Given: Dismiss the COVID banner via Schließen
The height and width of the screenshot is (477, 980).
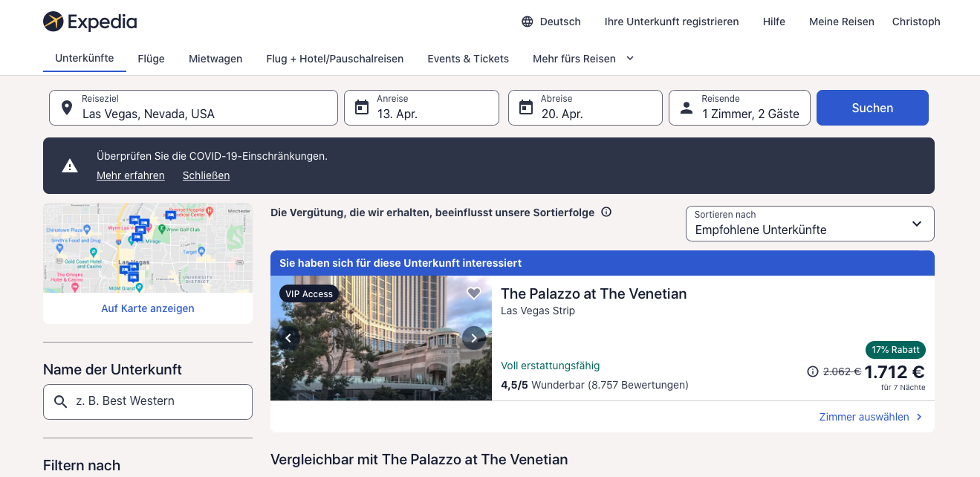Looking at the screenshot, I should coord(206,175).
